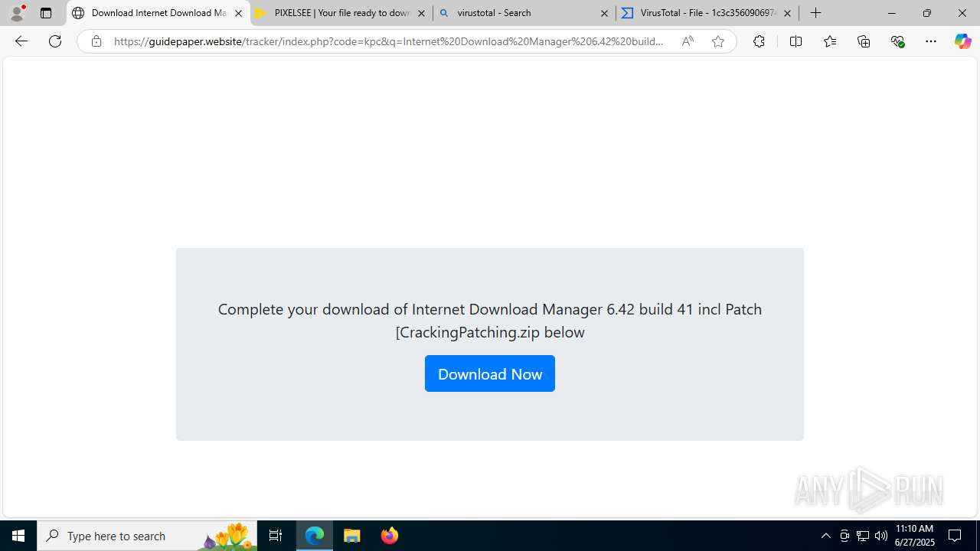Open the taskbar clock 11:10 AM
This screenshot has height=551, width=980.
click(915, 536)
